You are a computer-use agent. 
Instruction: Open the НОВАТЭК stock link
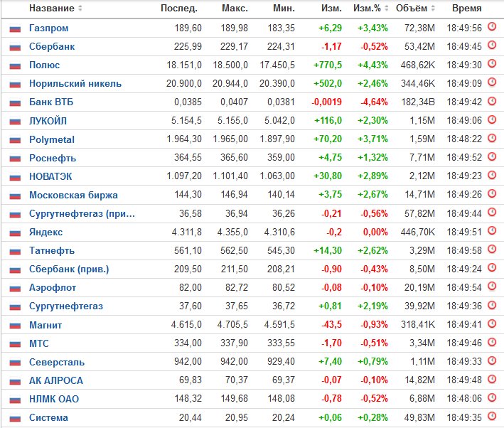50,176
